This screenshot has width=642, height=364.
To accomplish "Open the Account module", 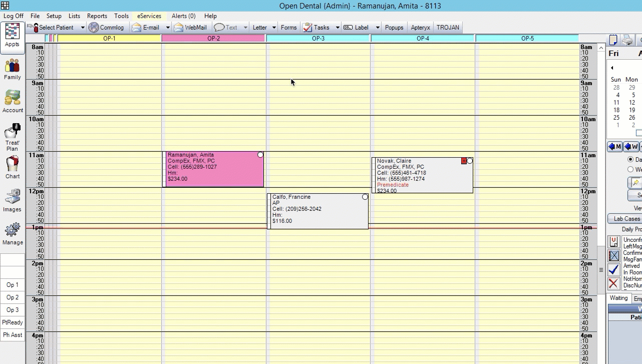I will point(13,102).
